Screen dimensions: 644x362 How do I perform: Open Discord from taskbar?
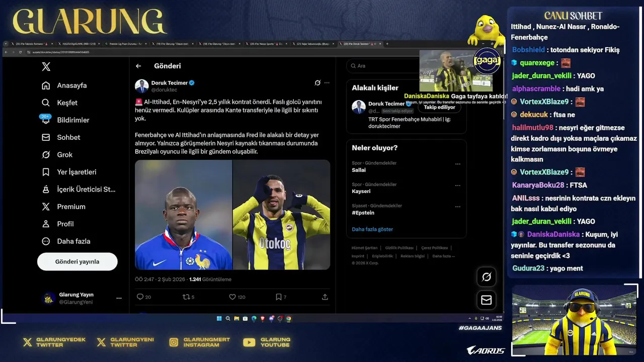pyautogui.click(x=271, y=318)
